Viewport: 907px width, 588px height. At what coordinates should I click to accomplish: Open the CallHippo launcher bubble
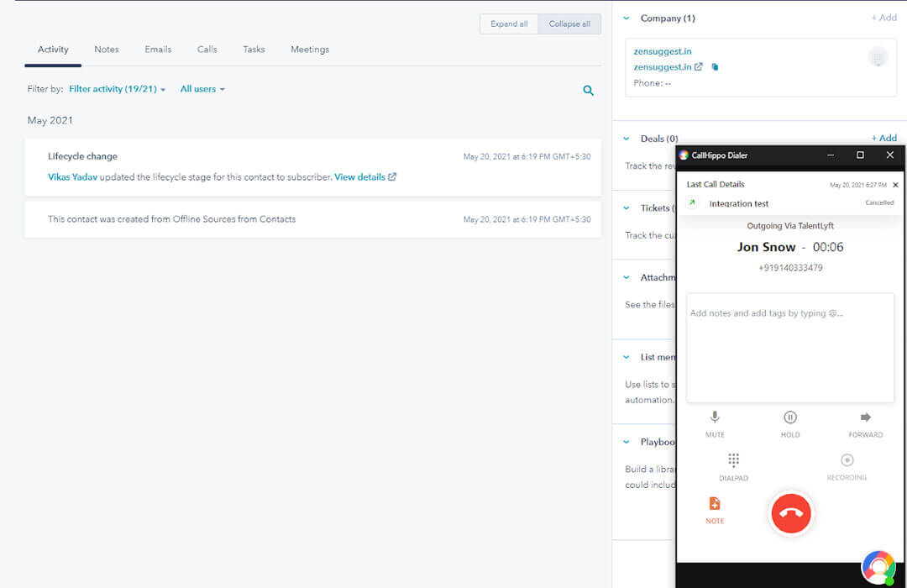click(878, 567)
